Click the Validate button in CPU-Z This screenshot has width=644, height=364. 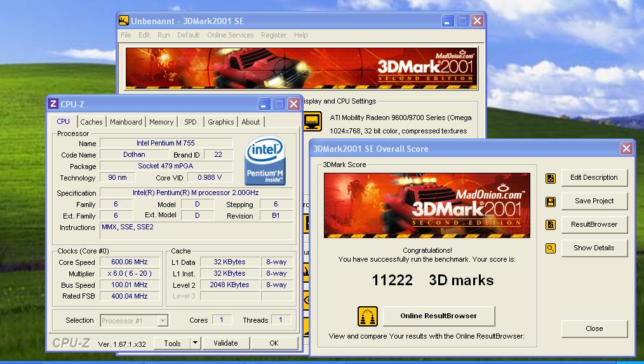click(x=225, y=343)
